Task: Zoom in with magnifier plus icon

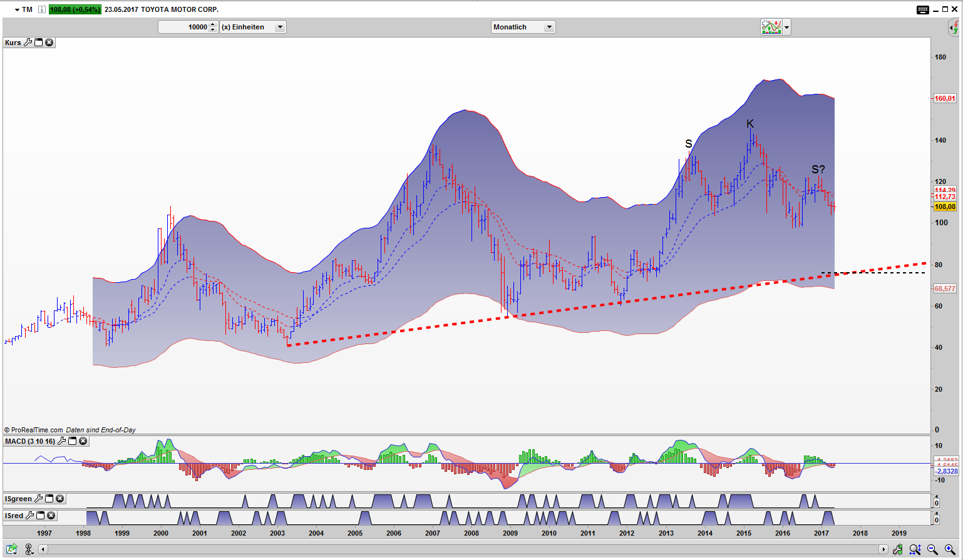Action: 949,549
